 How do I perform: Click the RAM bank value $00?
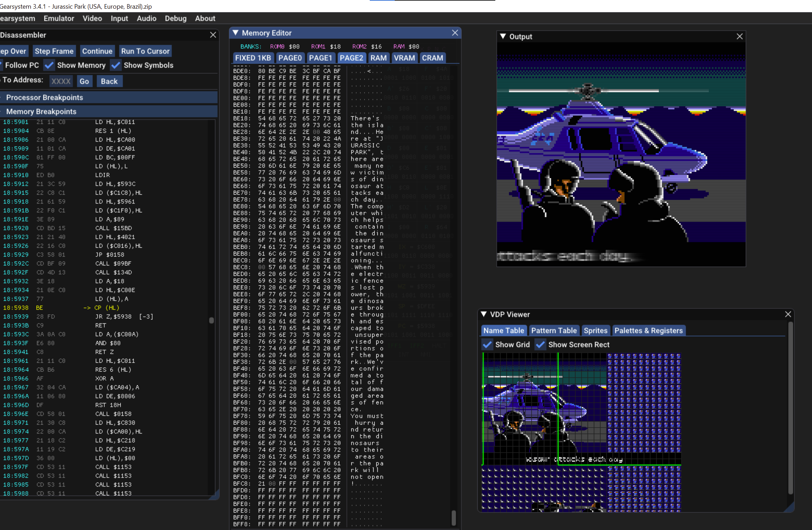(x=414, y=46)
